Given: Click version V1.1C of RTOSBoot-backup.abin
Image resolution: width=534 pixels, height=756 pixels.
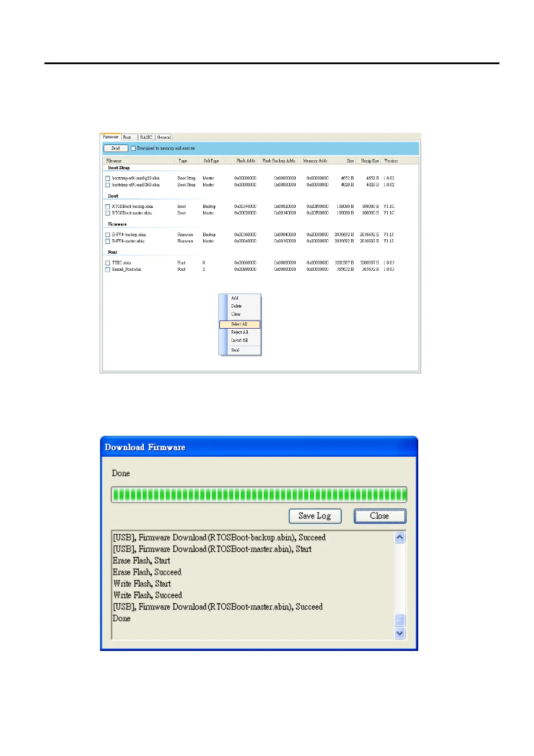Looking at the screenshot, I should [389, 207].
